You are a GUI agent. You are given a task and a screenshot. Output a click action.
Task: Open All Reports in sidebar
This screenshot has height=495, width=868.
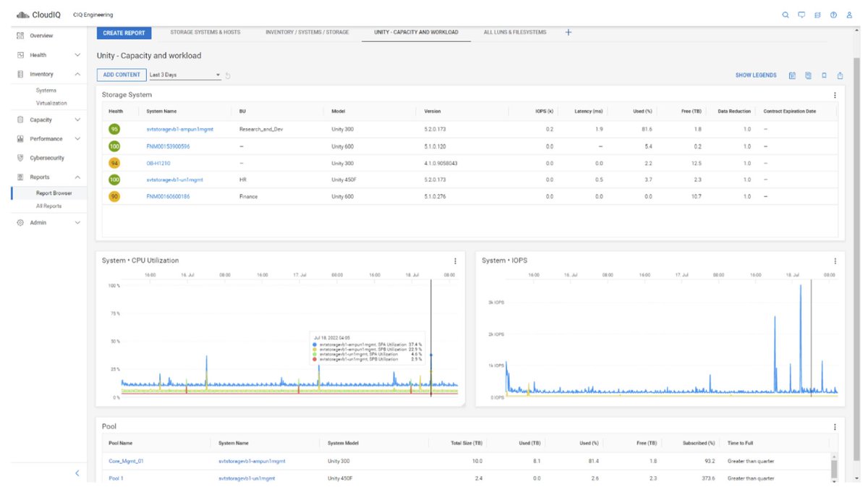[x=48, y=206]
